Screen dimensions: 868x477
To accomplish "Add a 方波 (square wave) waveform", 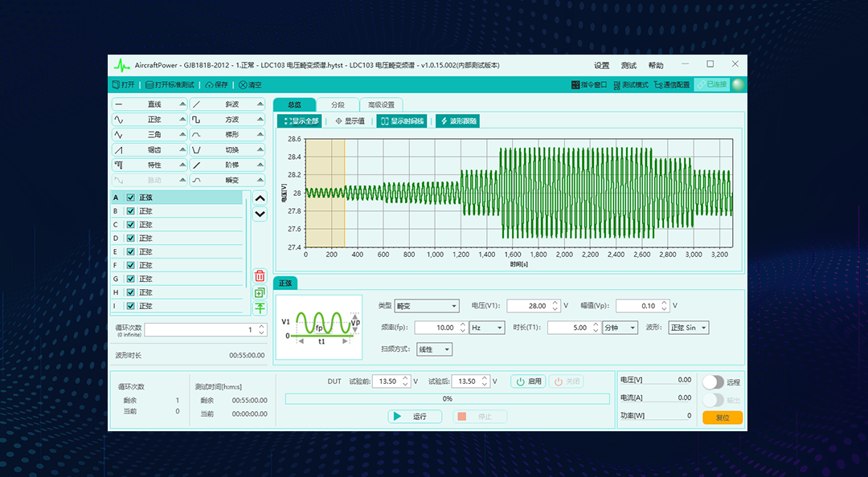I will coord(227,120).
